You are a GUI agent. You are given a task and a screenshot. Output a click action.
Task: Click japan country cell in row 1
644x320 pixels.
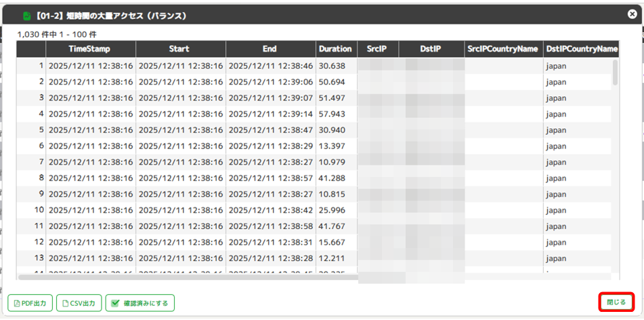tap(577, 66)
